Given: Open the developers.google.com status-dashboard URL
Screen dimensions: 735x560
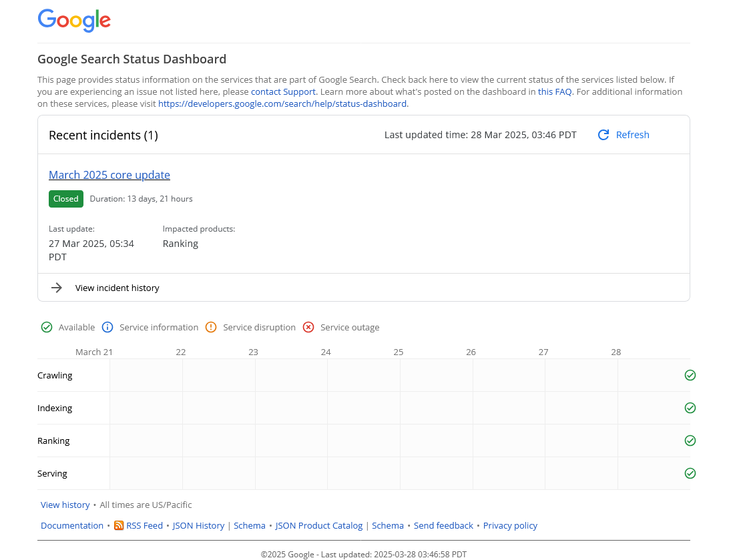Looking at the screenshot, I should pos(282,103).
